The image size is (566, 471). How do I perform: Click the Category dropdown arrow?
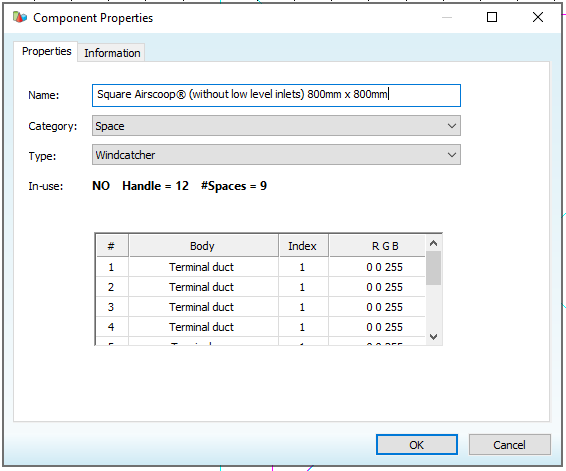point(452,126)
